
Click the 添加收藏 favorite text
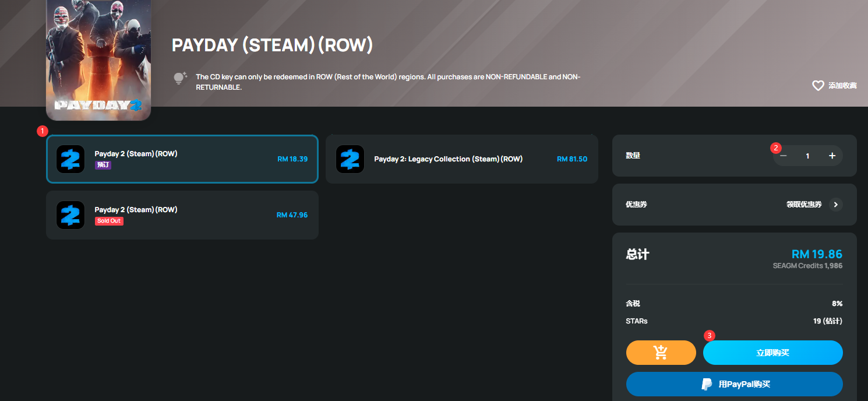pos(842,86)
